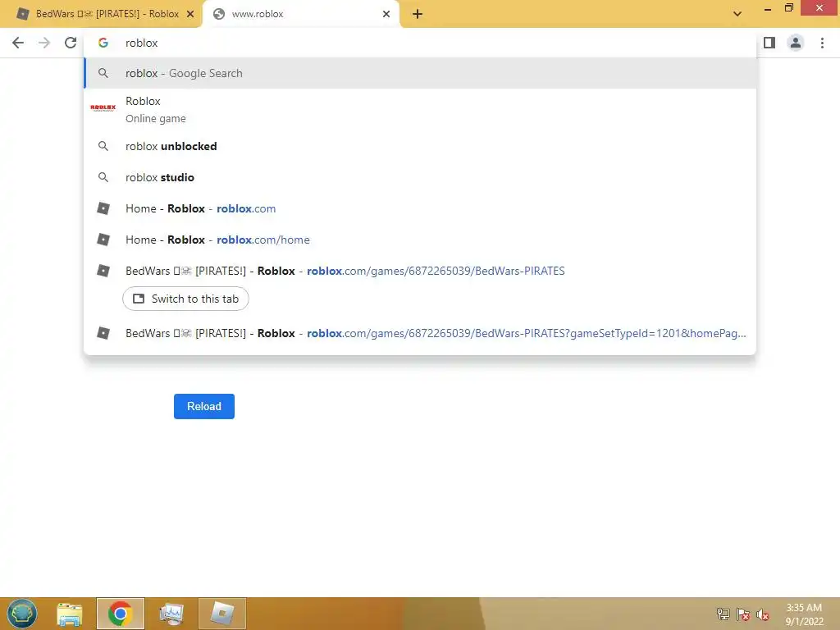
Task: Click the Roblox favicon beside roblox.com/home
Action: click(x=103, y=240)
